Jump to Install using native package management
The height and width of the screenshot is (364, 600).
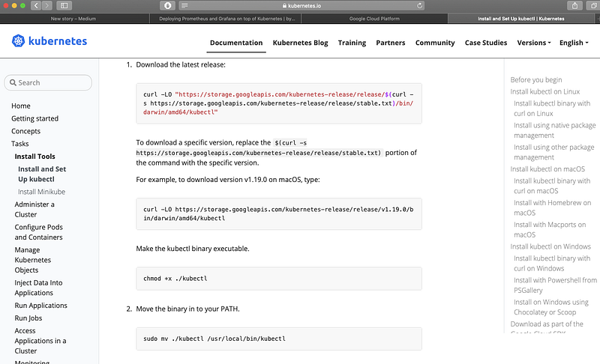tap(554, 130)
